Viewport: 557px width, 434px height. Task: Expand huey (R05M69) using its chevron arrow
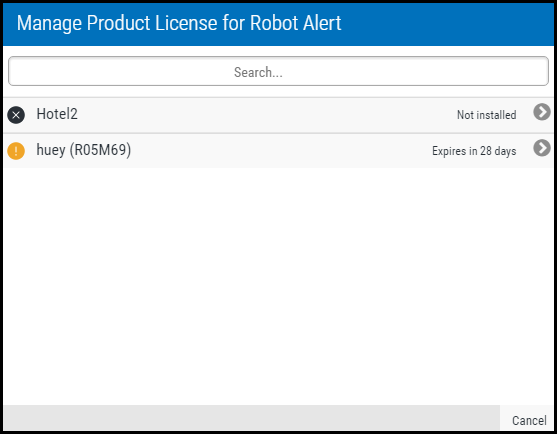[542, 148]
